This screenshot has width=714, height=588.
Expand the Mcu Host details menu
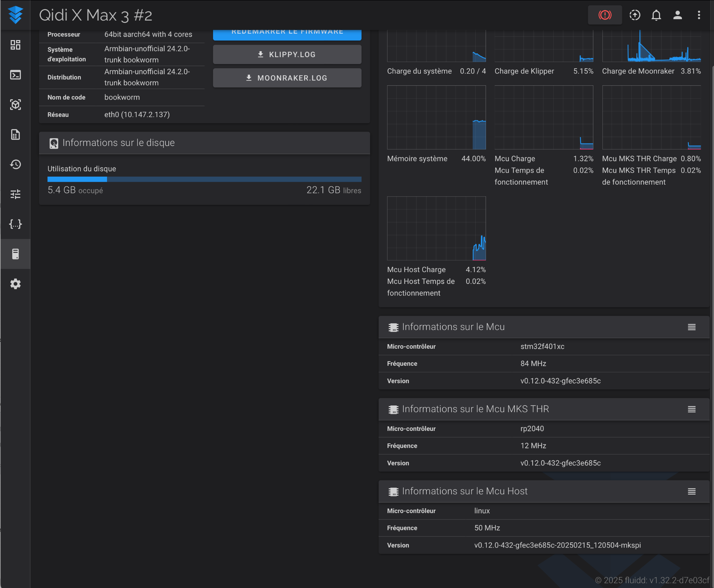(691, 492)
